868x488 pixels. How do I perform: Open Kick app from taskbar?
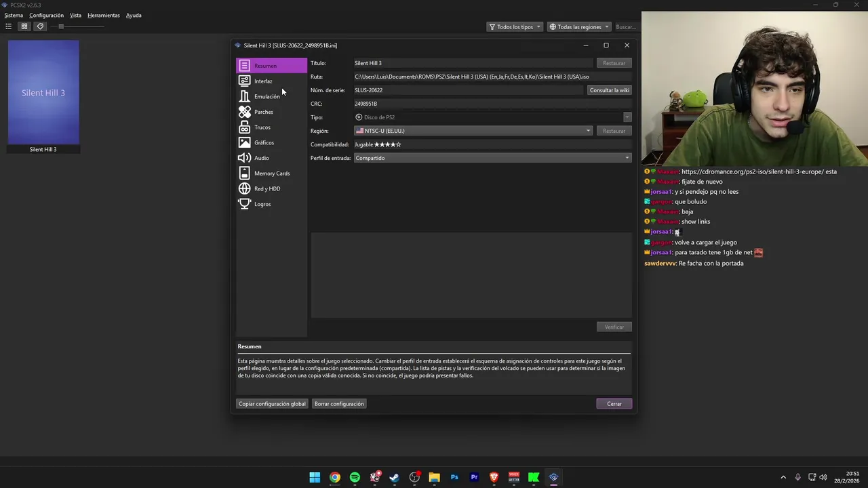534,477
